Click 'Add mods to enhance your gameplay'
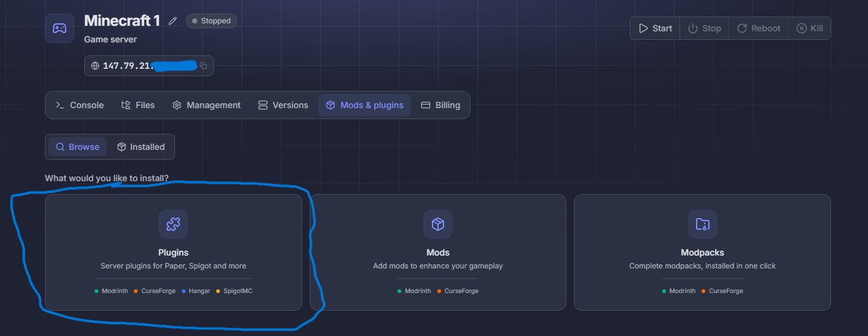 click(x=438, y=266)
